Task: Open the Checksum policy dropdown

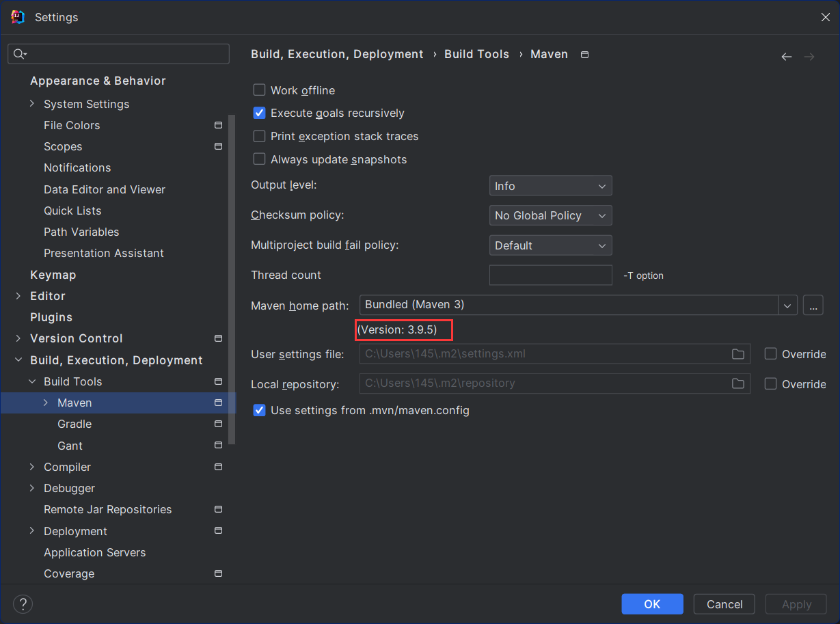Action: 550,215
